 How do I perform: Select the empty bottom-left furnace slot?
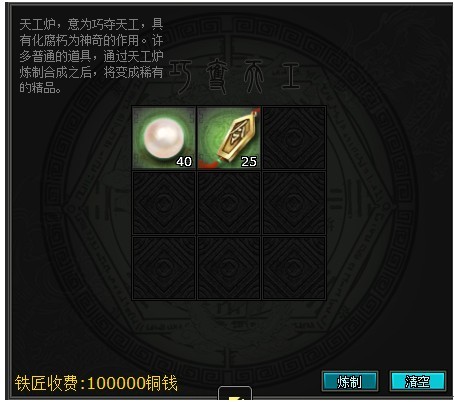click(x=164, y=268)
